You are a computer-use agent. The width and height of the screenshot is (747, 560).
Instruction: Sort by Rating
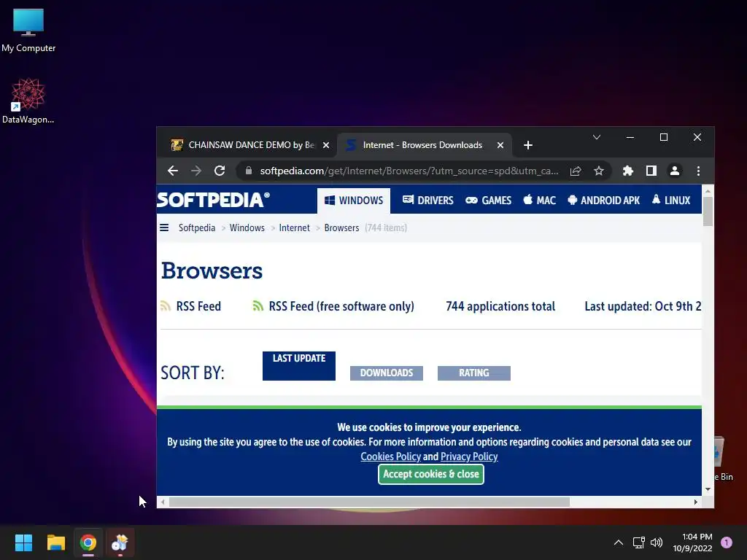click(474, 373)
